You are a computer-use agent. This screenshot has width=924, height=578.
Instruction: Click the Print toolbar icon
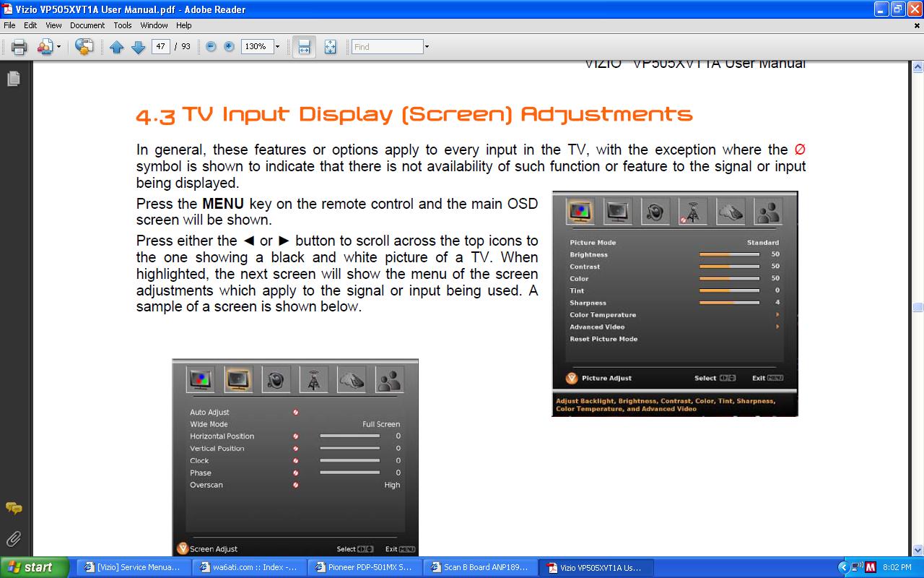19,47
